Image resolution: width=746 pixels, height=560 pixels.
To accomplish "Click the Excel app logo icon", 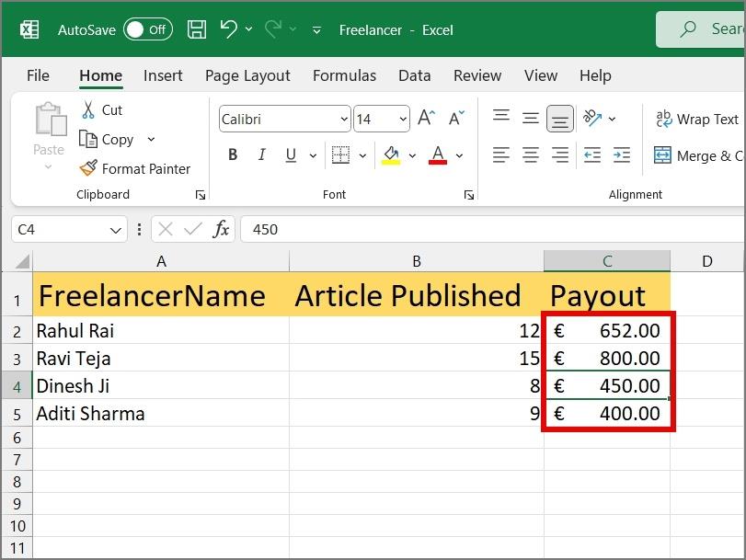I will click(x=29, y=30).
